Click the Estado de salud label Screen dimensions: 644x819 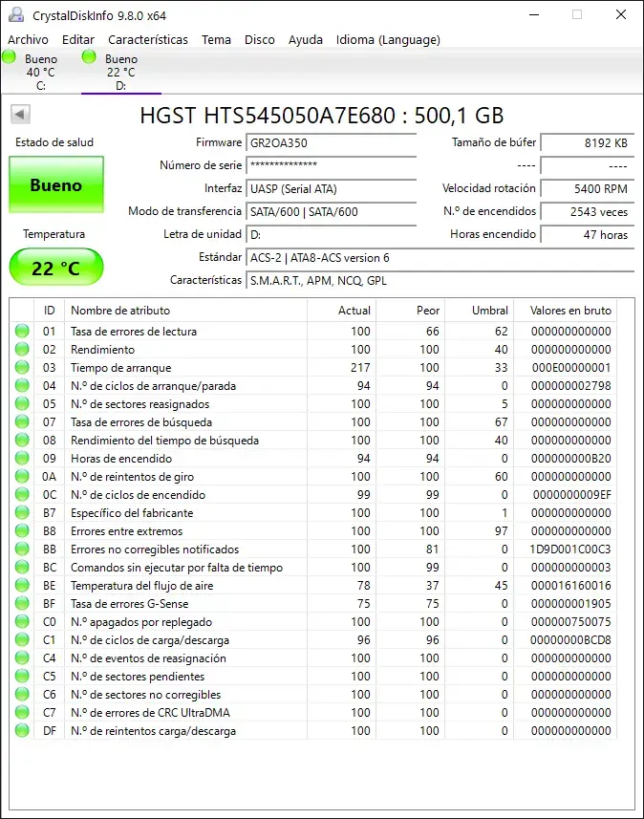54,142
